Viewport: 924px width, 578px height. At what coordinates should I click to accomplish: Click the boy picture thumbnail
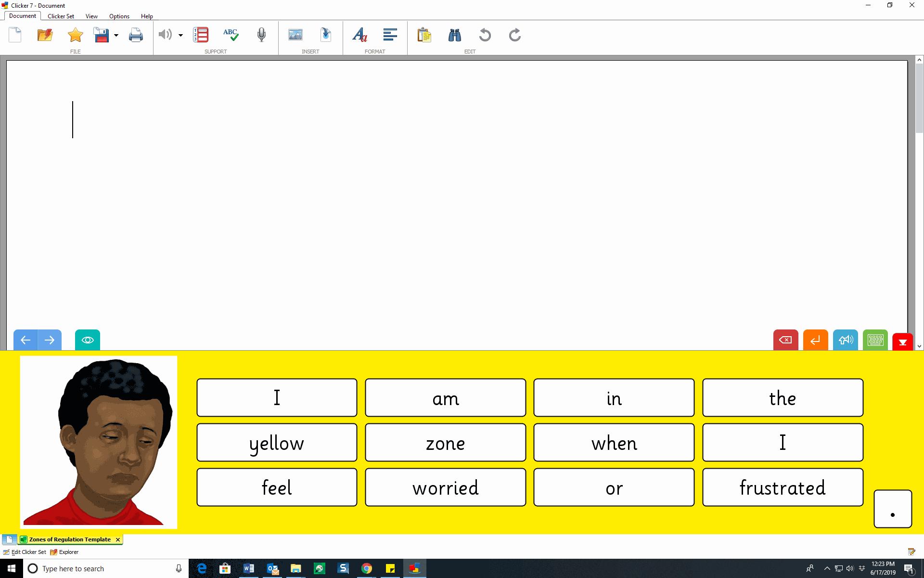tap(99, 442)
